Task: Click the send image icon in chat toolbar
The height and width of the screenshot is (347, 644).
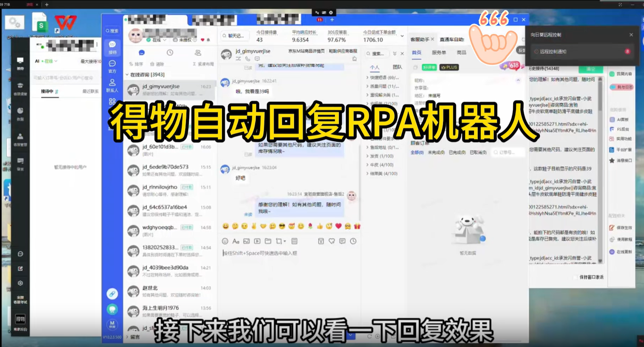Action: click(x=247, y=241)
